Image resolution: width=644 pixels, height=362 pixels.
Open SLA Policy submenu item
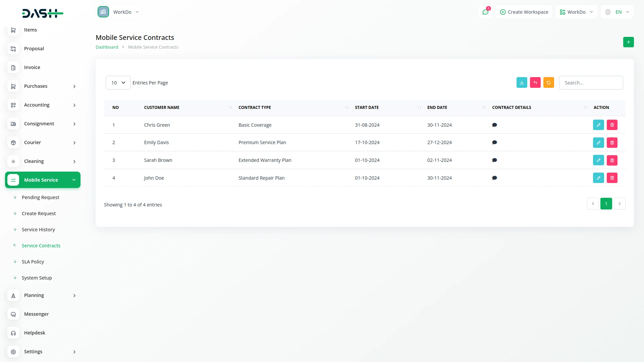pyautogui.click(x=33, y=262)
